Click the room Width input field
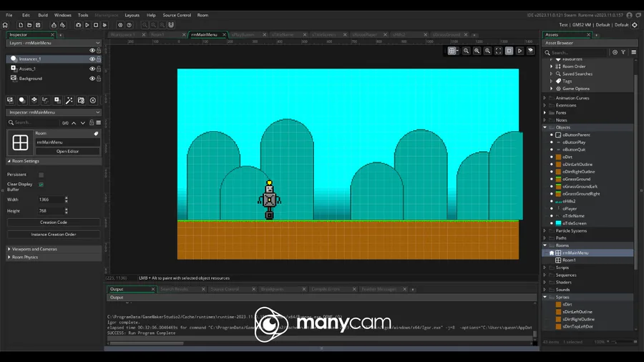 [x=51, y=200]
